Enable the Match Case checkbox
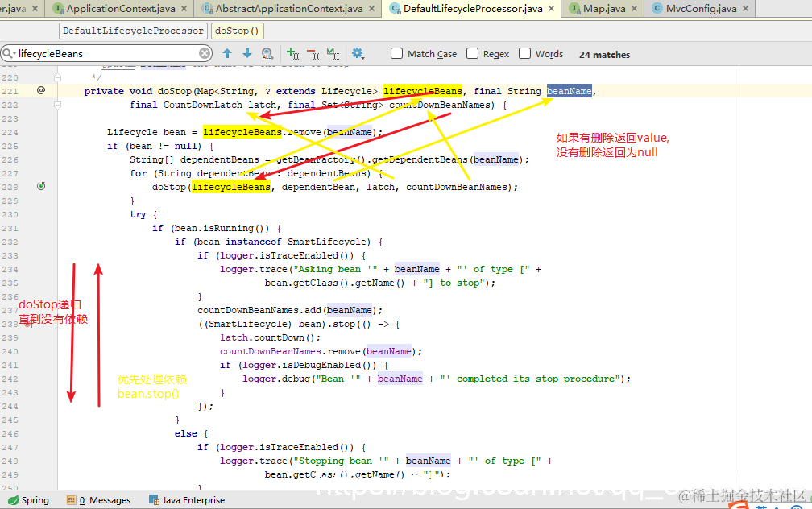The height and width of the screenshot is (509, 812). 396,53
